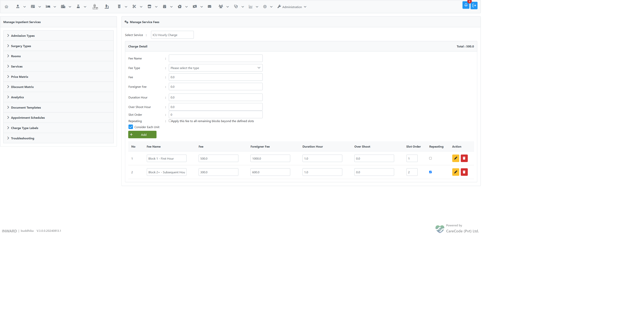
Task: Delete Block 1 - First Hour row trash icon
Action: (x=464, y=158)
